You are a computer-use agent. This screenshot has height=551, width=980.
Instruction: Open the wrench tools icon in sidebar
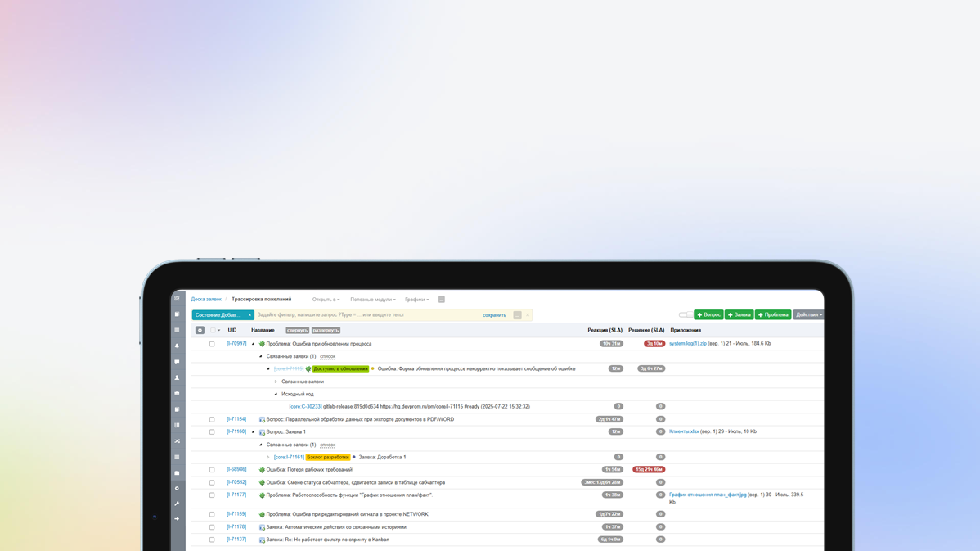[x=177, y=504]
